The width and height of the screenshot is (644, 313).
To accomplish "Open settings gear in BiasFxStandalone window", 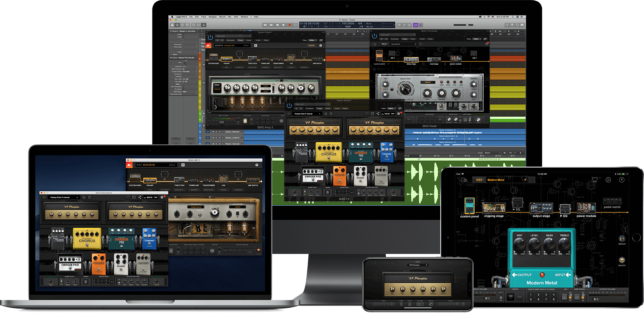I will (x=162, y=197).
